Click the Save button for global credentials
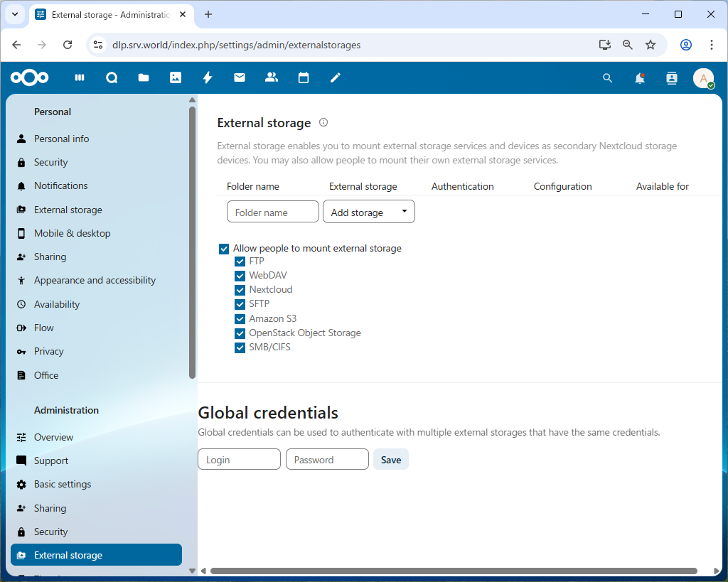The width and height of the screenshot is (728, 582). pyautogui.click(x=391, y=460)
